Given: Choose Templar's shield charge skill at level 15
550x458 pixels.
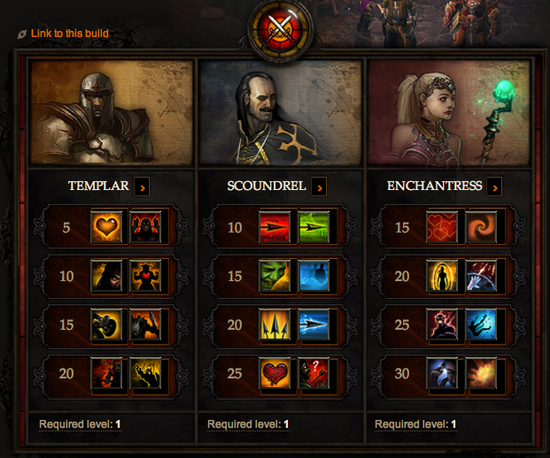Looking at the screenshot, I should tap(106, 324).
